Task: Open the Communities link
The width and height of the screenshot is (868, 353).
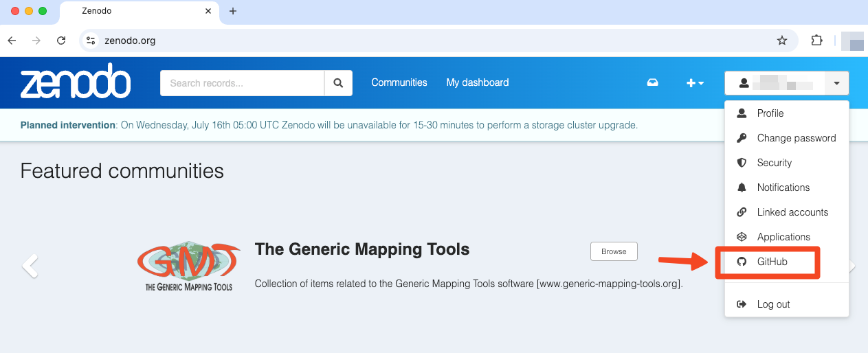Action: click(399, 82)
